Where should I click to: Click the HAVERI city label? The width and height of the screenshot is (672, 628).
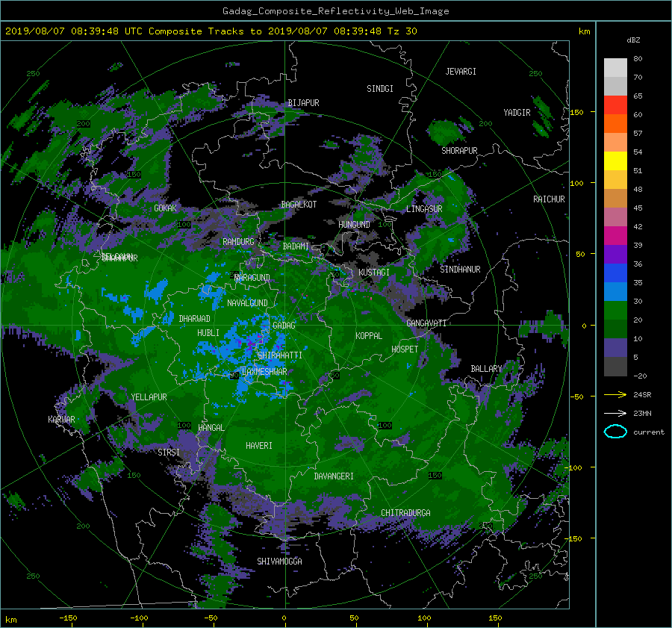point(259,446)
